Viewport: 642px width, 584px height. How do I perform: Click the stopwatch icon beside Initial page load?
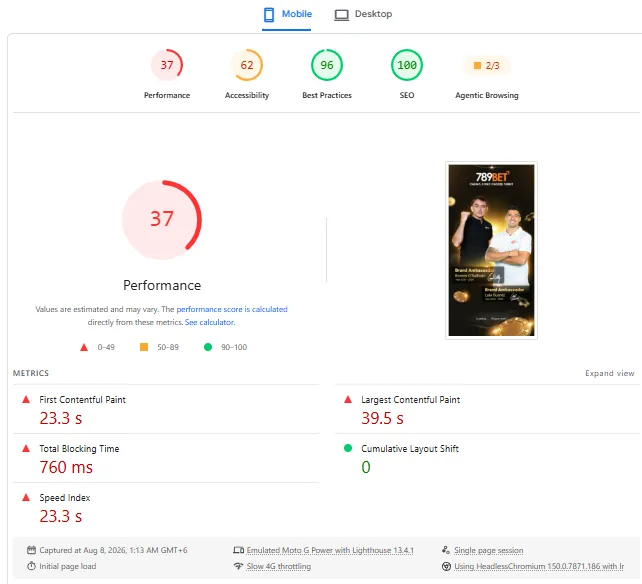[31, 566]
